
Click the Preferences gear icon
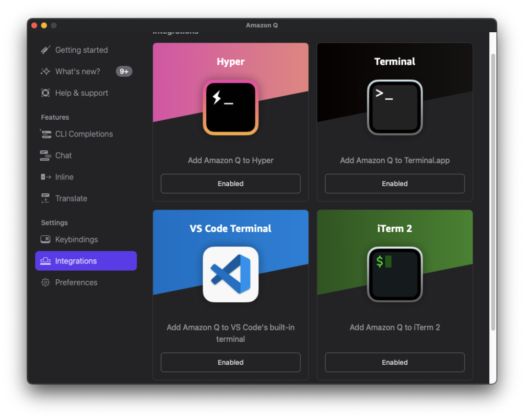pos(46,282)
